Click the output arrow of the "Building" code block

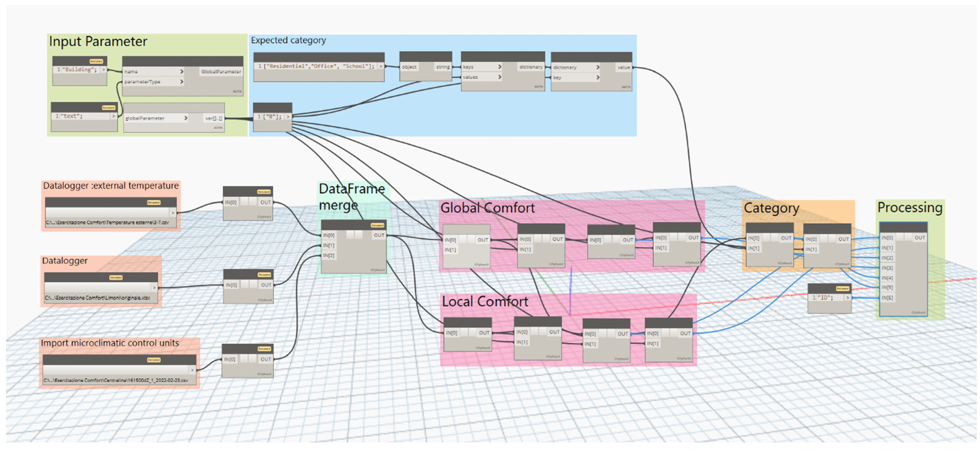(x=104, y=70)
